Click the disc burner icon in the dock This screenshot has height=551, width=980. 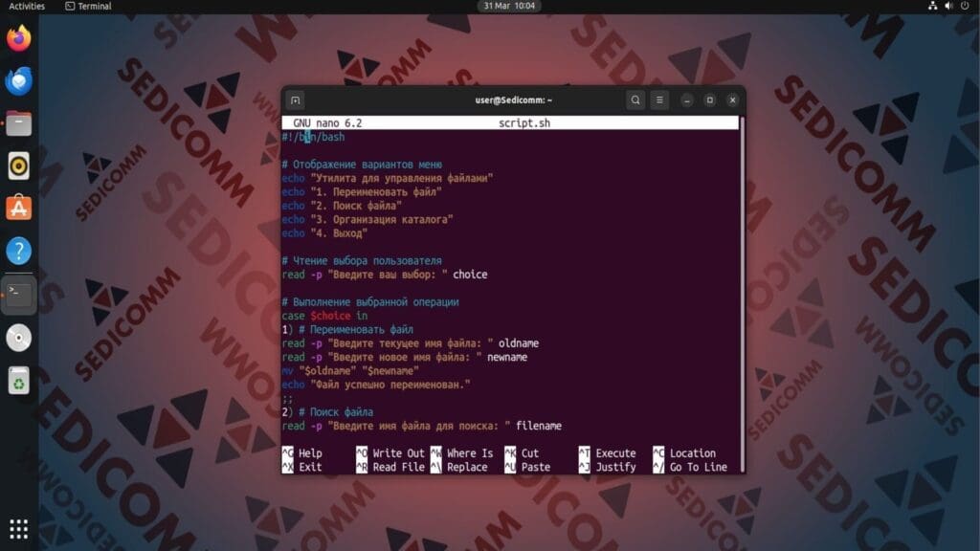(x=17, y=338)
